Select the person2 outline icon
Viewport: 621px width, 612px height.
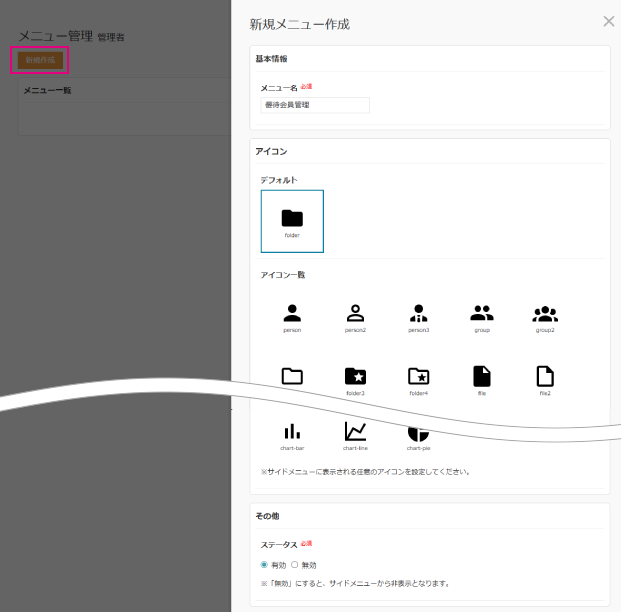(355, 313)
